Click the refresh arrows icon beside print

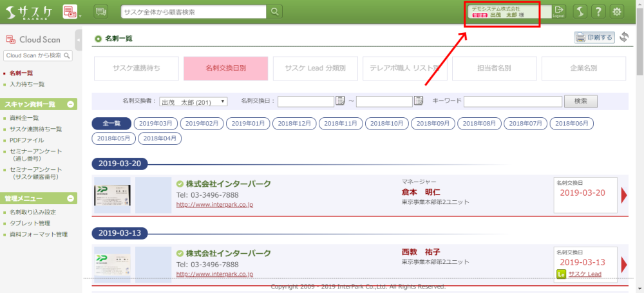(623, 37)
